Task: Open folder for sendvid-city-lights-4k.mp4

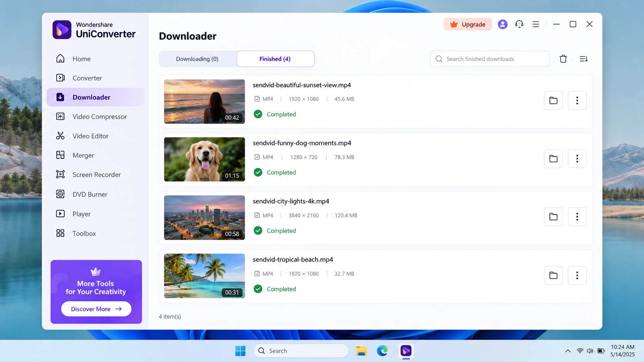Action: click(553, 217)
